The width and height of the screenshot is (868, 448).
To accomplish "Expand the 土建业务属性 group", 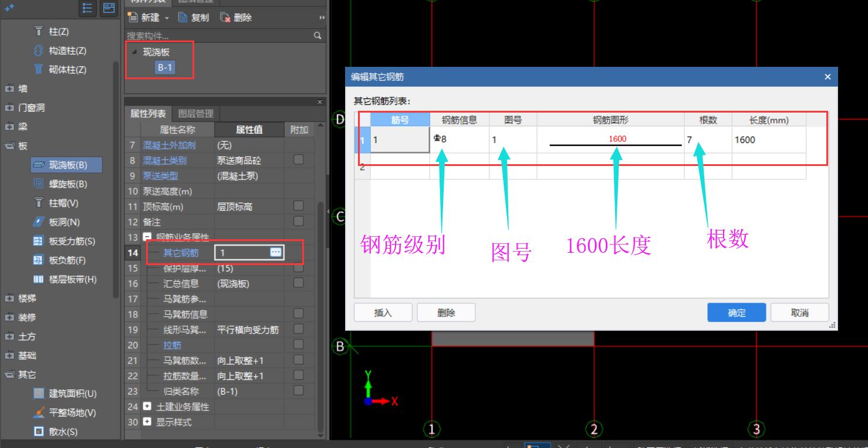I will tap(147, 406).
